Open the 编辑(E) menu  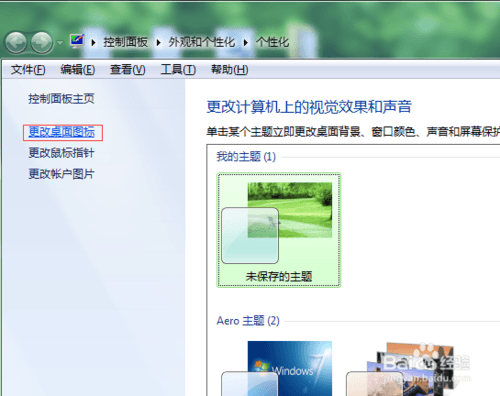[x=78, y=70]
